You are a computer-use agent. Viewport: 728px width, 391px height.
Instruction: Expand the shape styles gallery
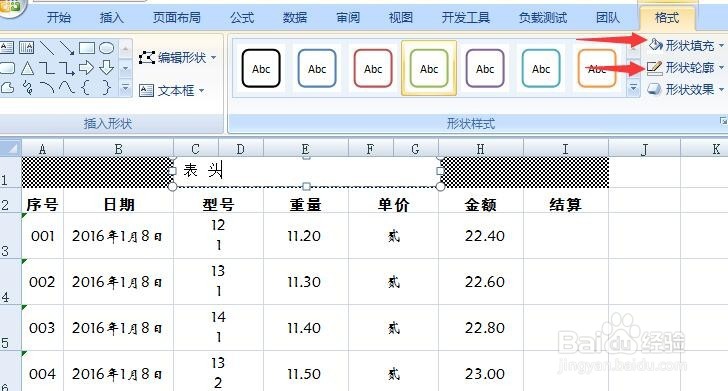click(633, 87)
